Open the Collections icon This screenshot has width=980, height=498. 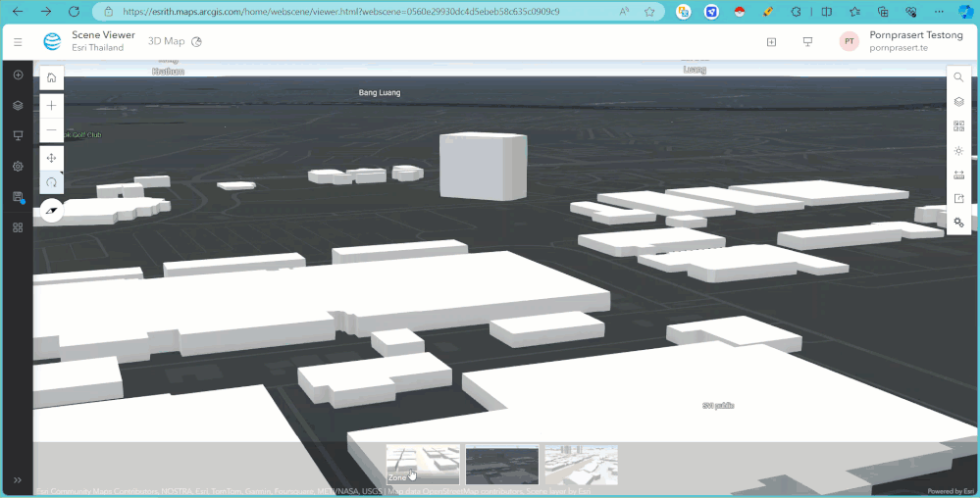883,11
